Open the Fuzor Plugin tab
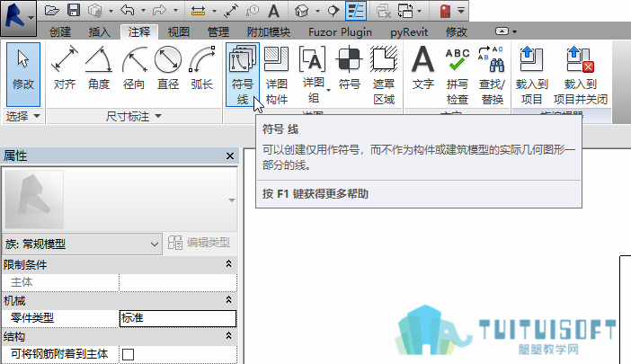The height and width of the screenshot is (364, 631). click(340, 31)
